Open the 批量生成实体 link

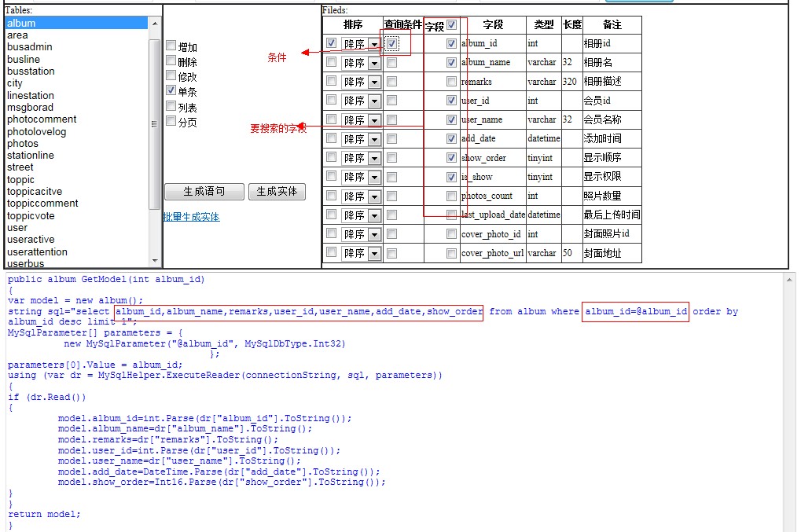tap(192, 217)
